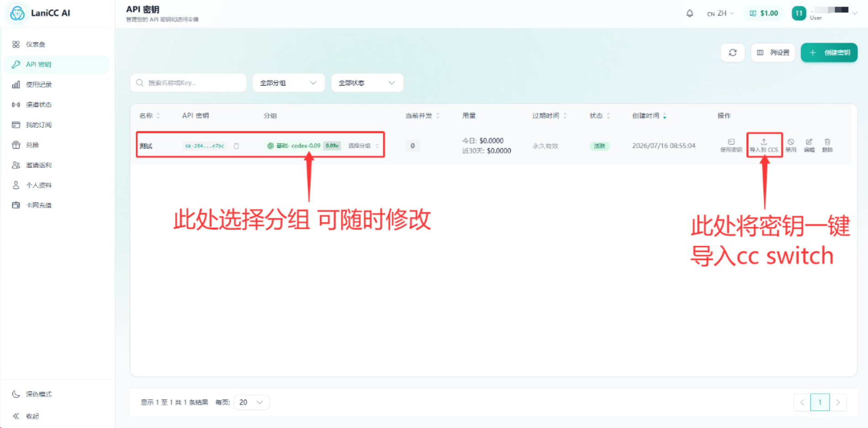Click the 活跃 status badge

599,146
